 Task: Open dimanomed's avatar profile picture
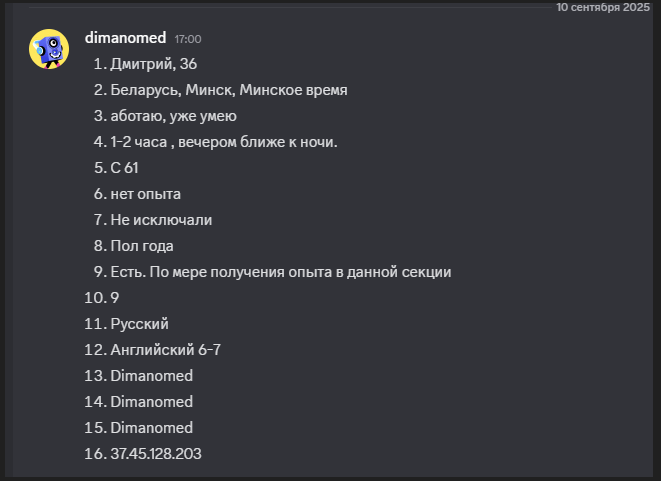tap(49, 49)
